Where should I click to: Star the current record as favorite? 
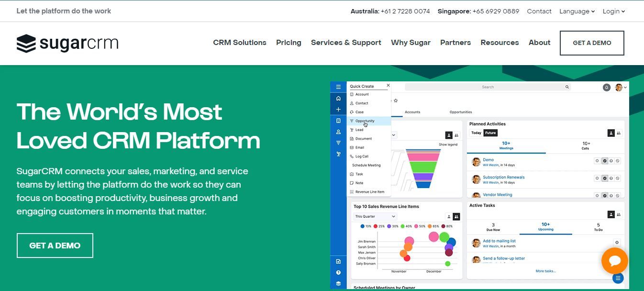(396, 101)
